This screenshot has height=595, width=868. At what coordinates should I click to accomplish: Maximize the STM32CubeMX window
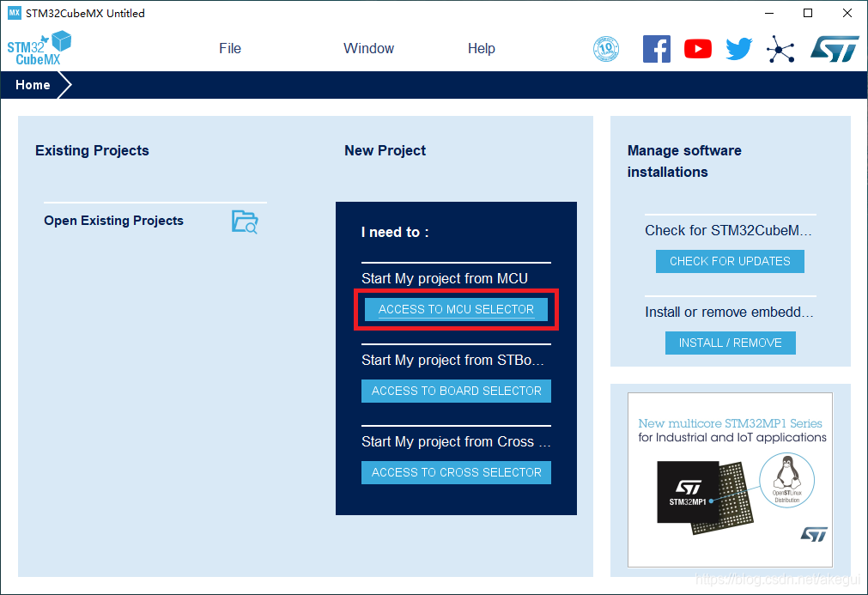(x=808, y=13)
